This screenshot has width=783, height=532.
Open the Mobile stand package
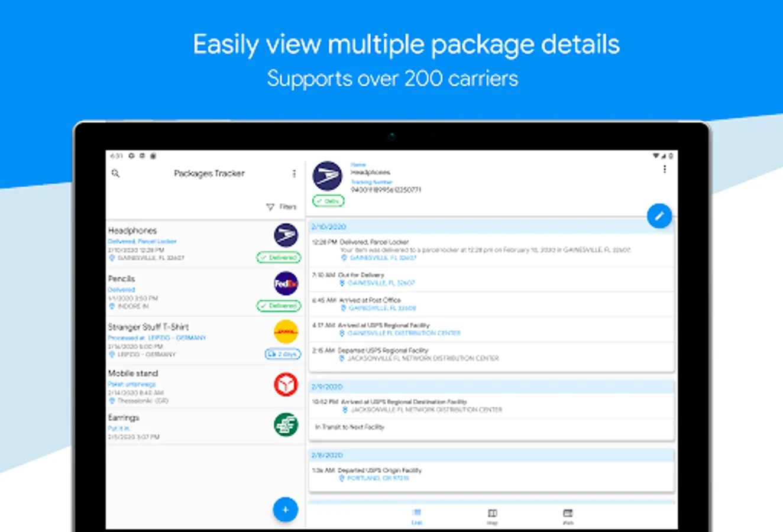click(x=205, y=387)
